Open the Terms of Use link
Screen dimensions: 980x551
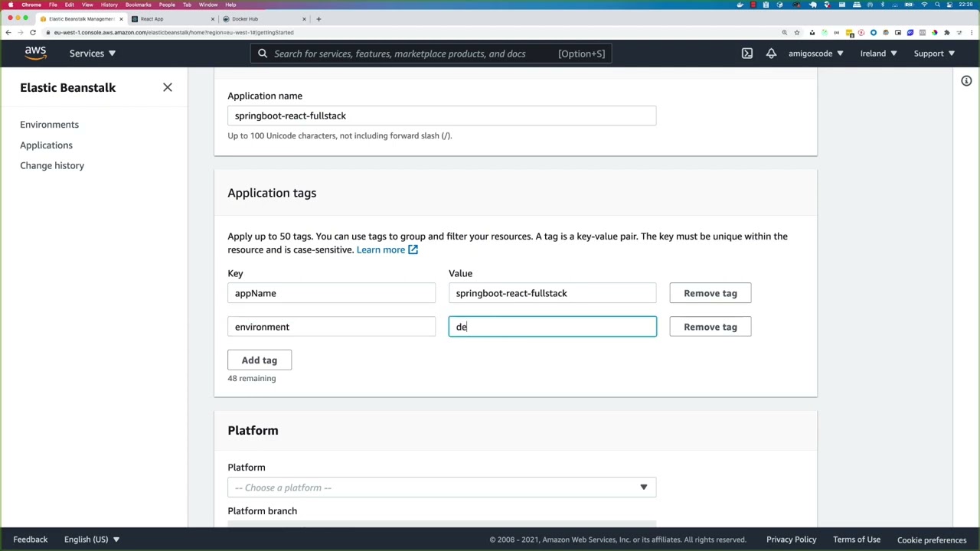857,540
